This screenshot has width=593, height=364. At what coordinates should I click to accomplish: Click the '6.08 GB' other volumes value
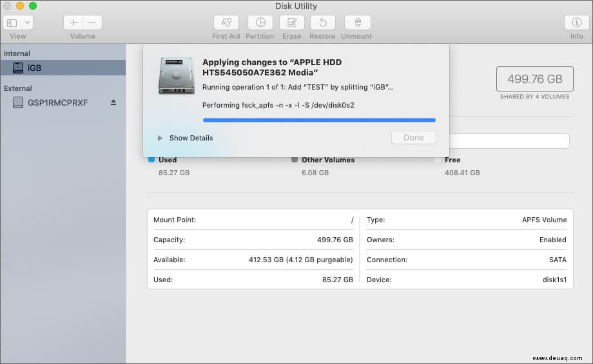coord(315,173)
